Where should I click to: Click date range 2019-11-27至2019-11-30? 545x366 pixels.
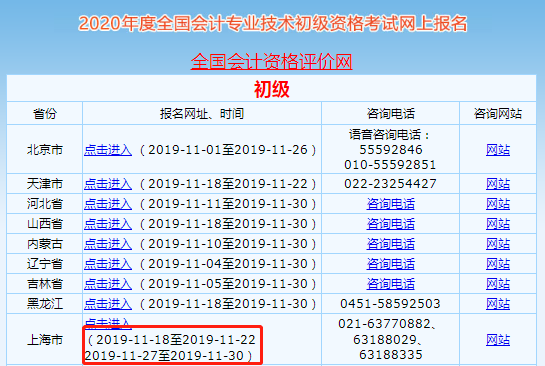pyautogui.click(x=164, y=356)
